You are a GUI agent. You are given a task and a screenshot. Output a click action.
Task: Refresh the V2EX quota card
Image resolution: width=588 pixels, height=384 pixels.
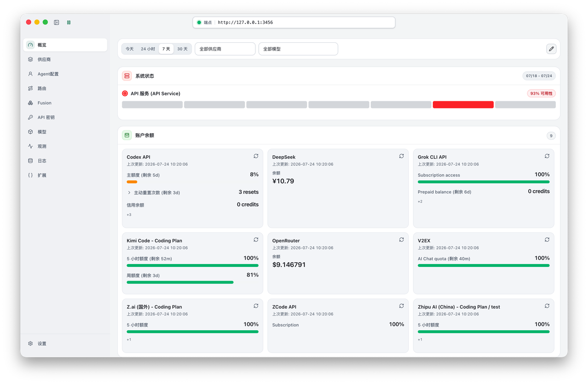[x=547, y=240]
